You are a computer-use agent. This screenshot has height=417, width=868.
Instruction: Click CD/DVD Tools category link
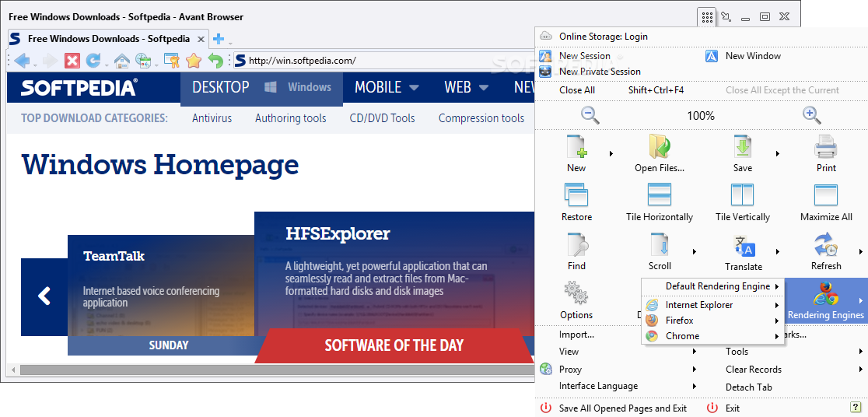click(x=382, y=118)
